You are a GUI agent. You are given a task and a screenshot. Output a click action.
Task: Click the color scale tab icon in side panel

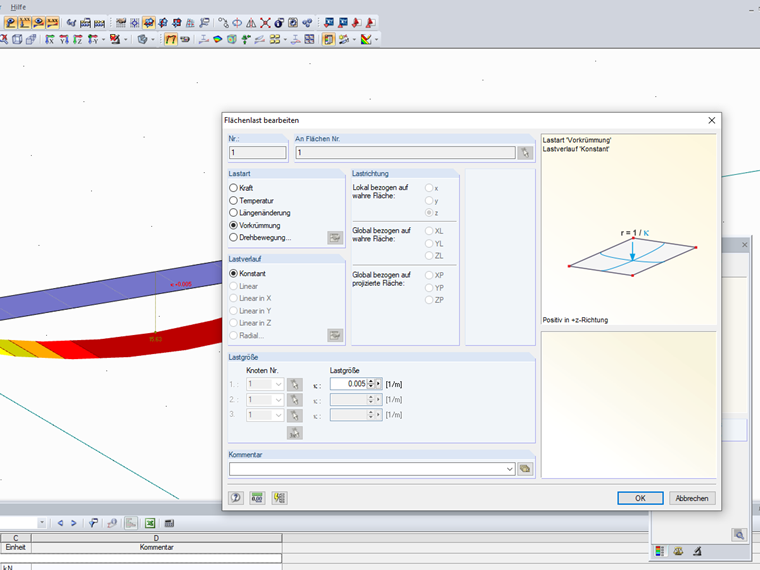[x=659, y=551]
